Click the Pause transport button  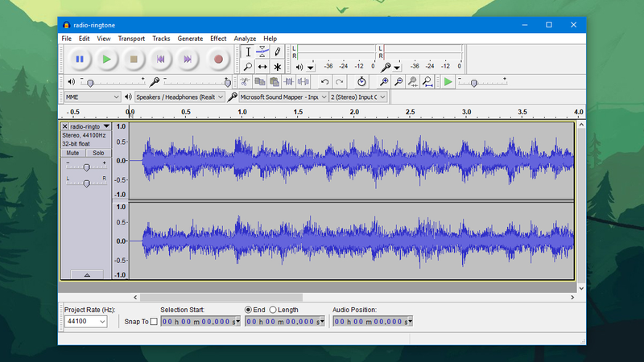[x=80, y=59]
